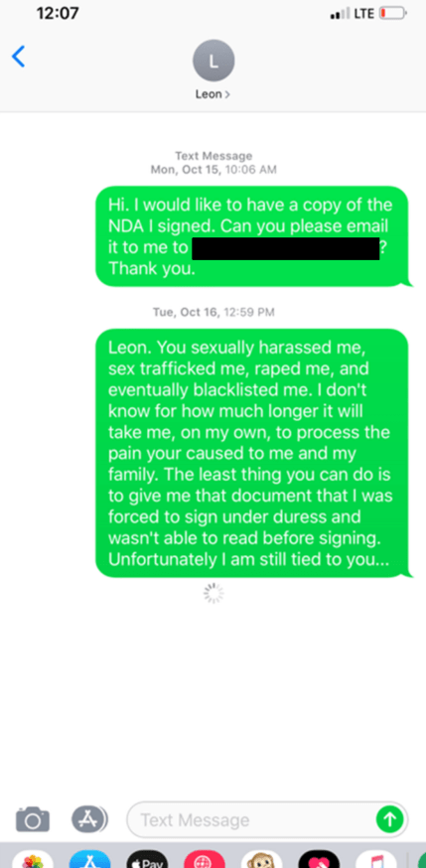426x868 pixels.
Task: Open the Photos app in app strip
Action: 33,859
